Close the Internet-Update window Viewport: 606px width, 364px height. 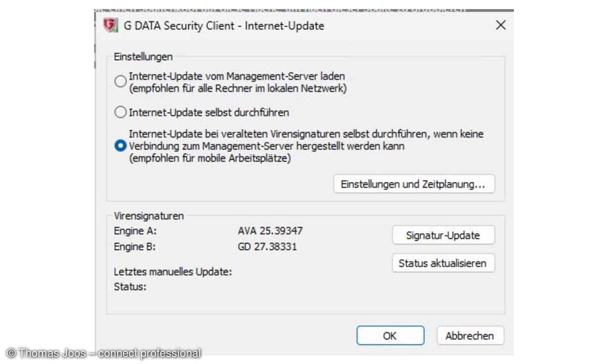[500, 25]
